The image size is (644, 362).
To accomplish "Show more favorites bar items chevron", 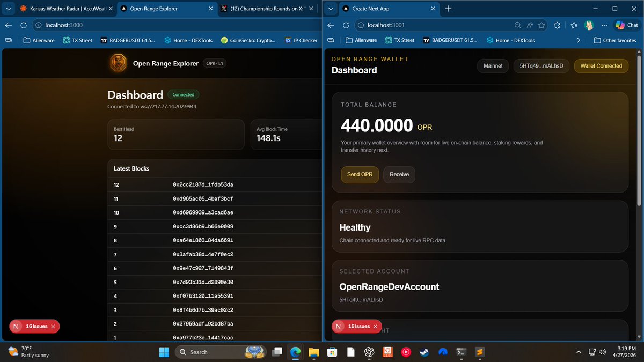I will pos(578,40).
